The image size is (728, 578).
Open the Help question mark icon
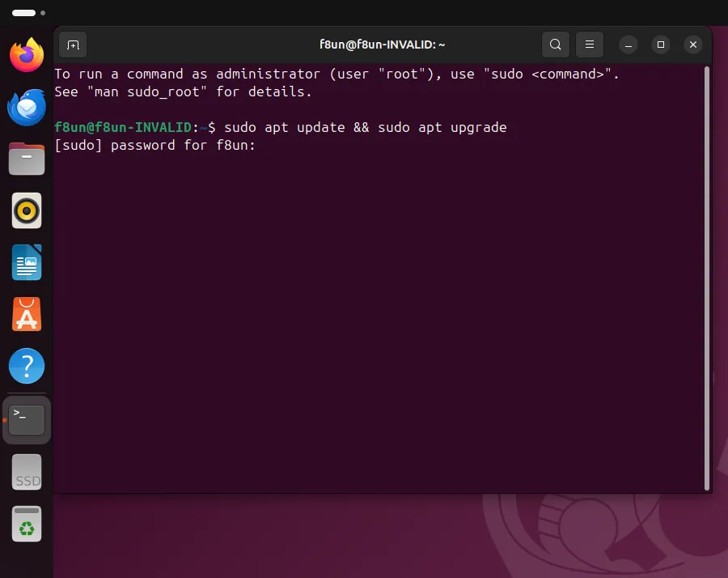pyautogui.click(x=27, y=367)
